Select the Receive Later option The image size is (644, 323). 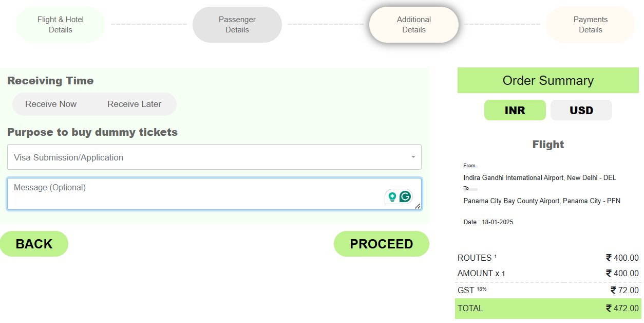pos(134,104)
